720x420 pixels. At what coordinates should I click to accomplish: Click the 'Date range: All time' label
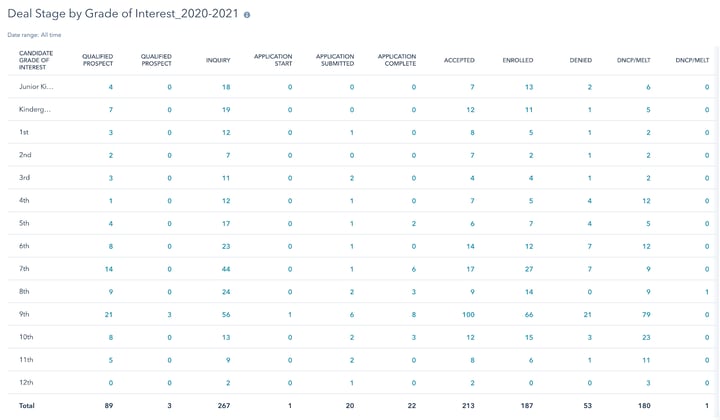click(x=34, y=35)
